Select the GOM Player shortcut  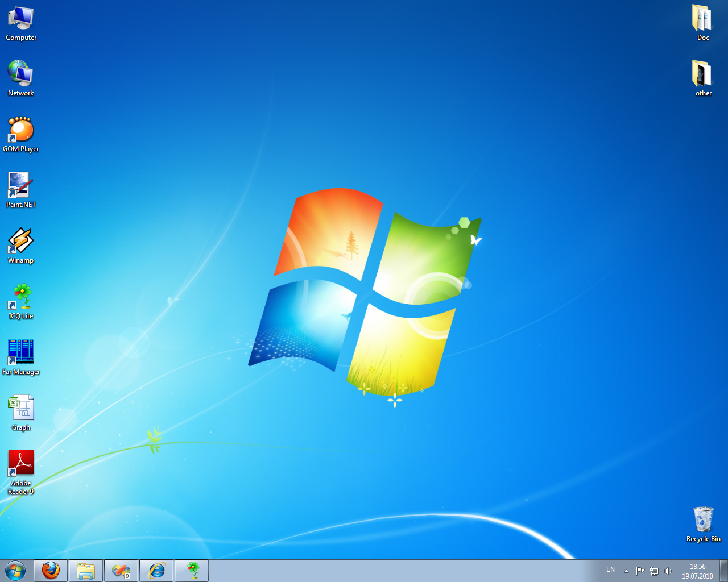(x=21, y=135)
